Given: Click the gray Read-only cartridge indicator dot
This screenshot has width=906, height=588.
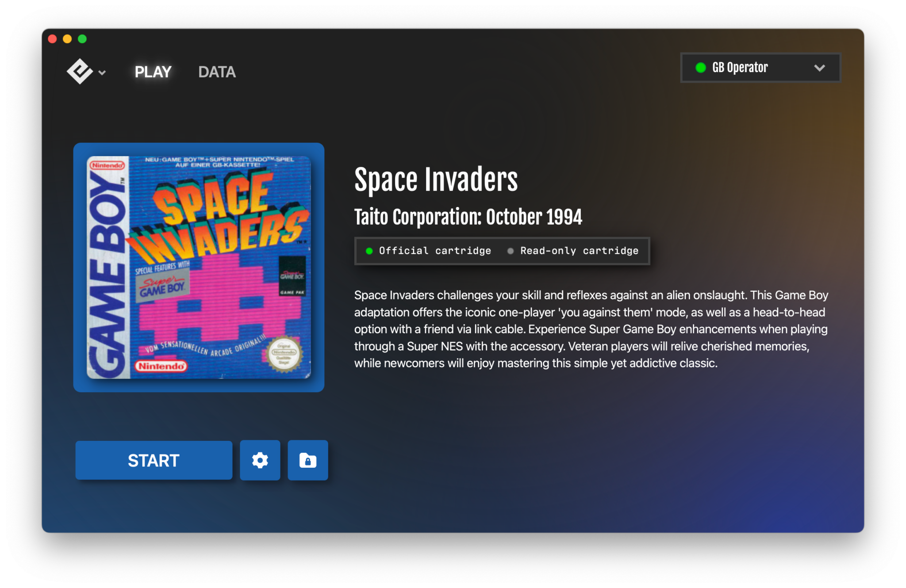Looking at the screenshot, I should click(510, 251).
